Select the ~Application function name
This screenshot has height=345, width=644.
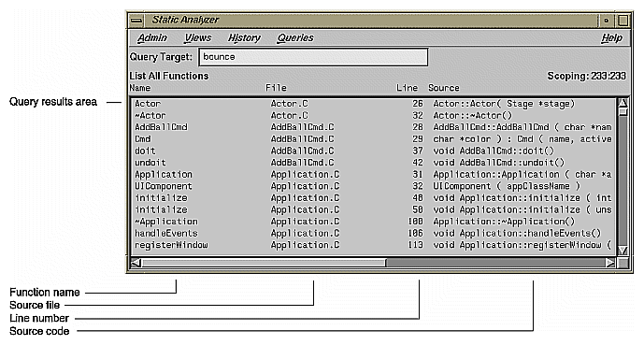(166, 222)
